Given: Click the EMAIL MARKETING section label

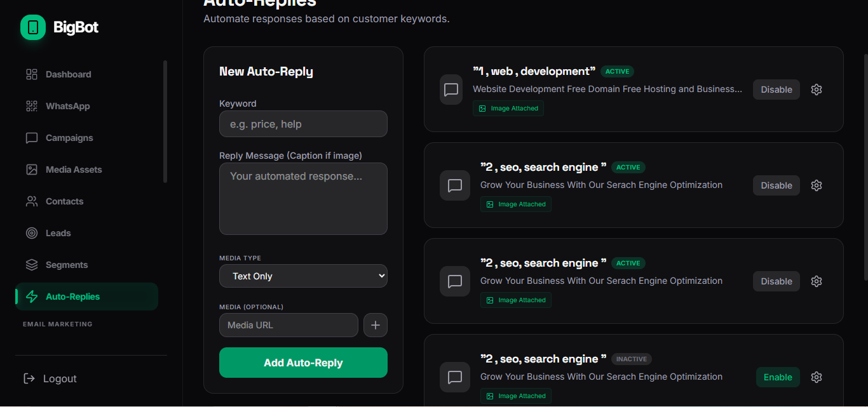Looking at the screenshot, I should click(x=58, y=324).
